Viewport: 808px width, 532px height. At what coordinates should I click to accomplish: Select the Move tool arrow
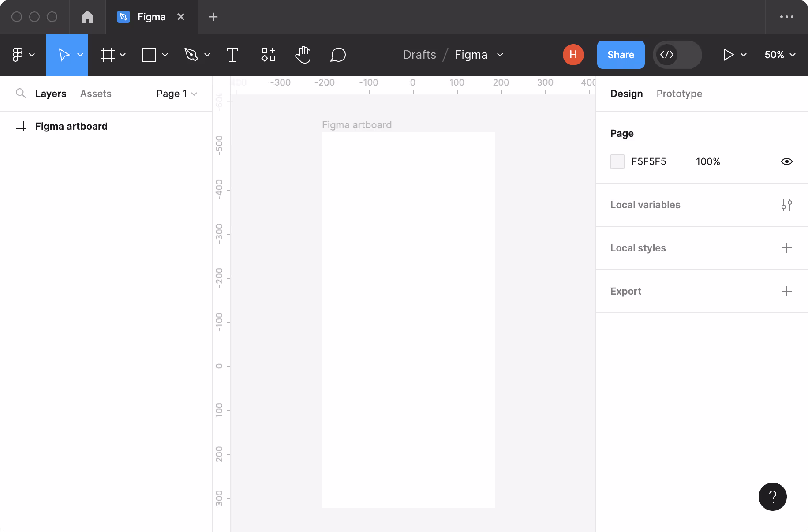coord(64,55)
